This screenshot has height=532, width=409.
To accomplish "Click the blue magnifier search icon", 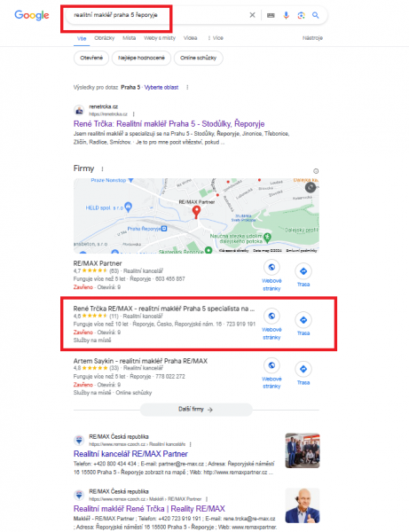I will tap(316, 15).
